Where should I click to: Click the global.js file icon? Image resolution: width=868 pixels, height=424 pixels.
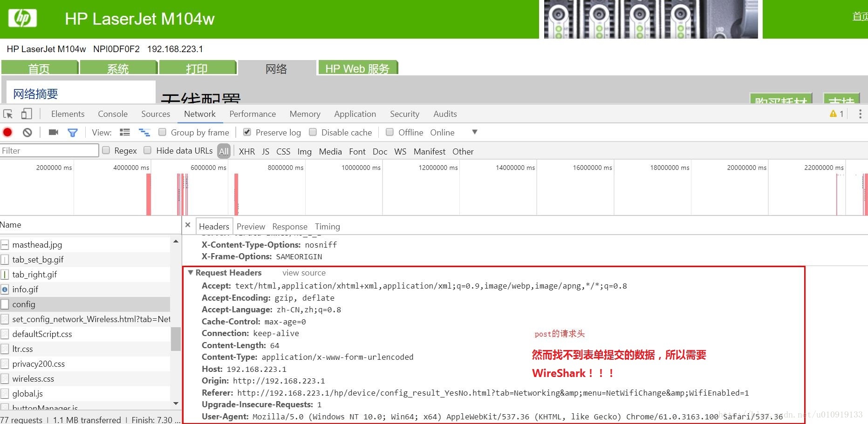tap(5, 394)
